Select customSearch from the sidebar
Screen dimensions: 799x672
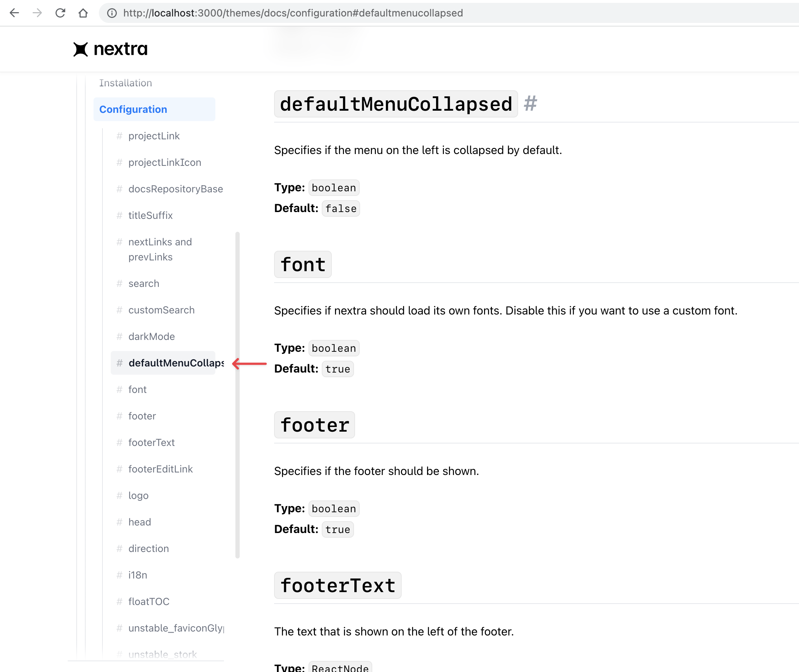click(161, 310)
